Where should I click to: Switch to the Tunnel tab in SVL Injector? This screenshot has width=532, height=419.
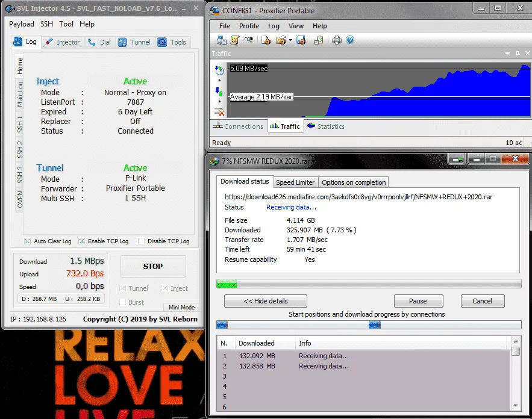134,42
